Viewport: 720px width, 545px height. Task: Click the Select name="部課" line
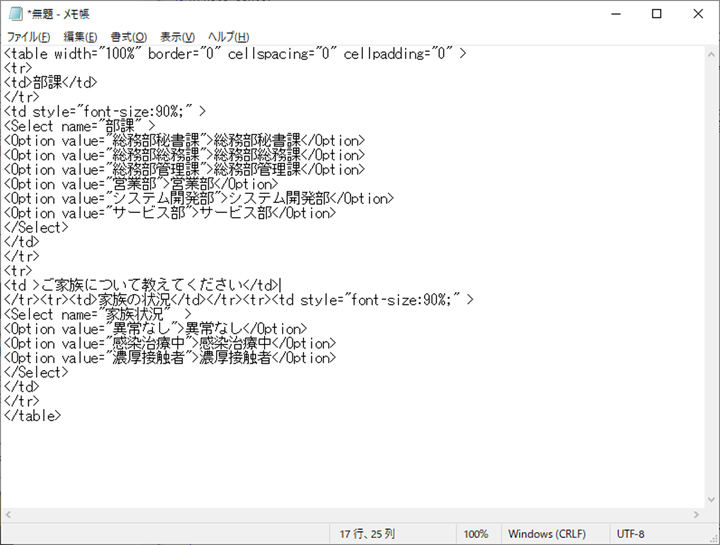click(x=79, y=126)
